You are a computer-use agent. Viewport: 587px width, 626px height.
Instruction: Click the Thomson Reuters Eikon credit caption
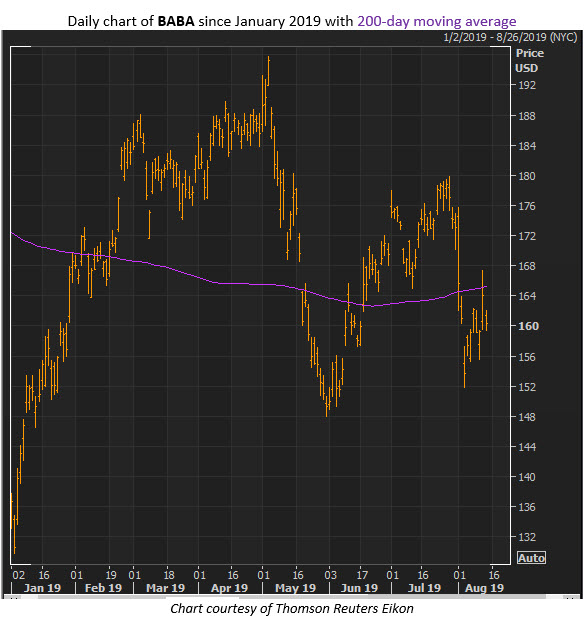[292, 608]
